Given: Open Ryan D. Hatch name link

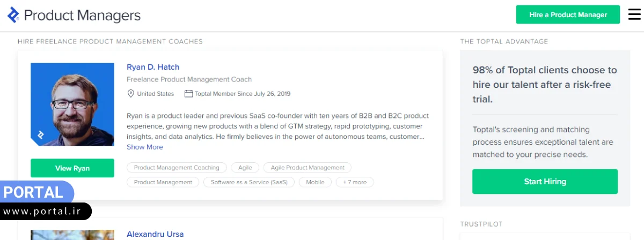Looking at the screenshot, I should tap(153, 67).
